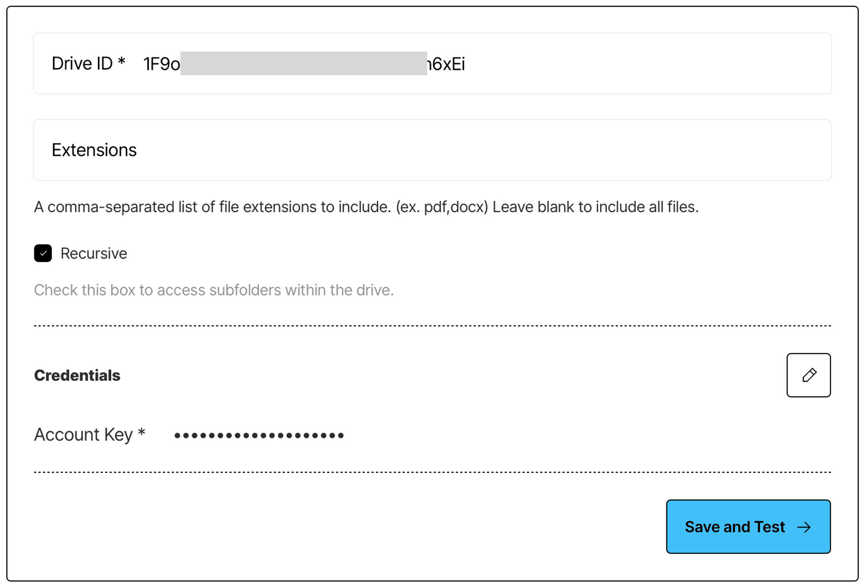Image resolution: width=868 pixels, height=588 pixels.
Task: Place cursor at the 1F9o text start
Action: click(x=144, y=64)
